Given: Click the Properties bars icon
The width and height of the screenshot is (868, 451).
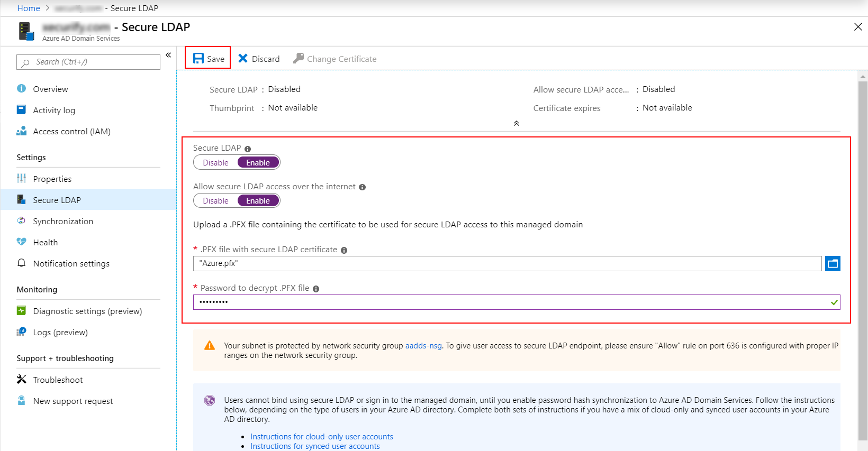Looking at the screenshot, I should [x=21, y=178].
